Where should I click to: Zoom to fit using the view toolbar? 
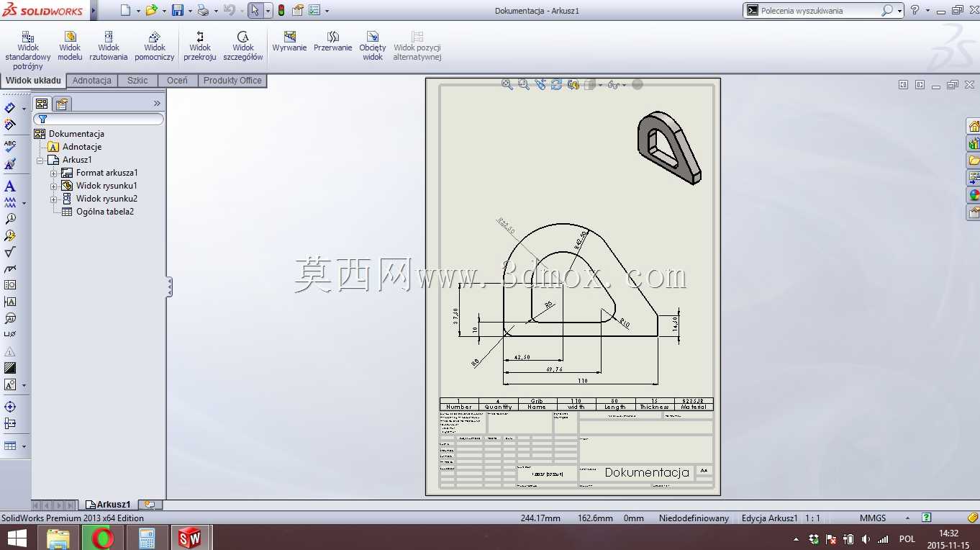pos(507,84)
